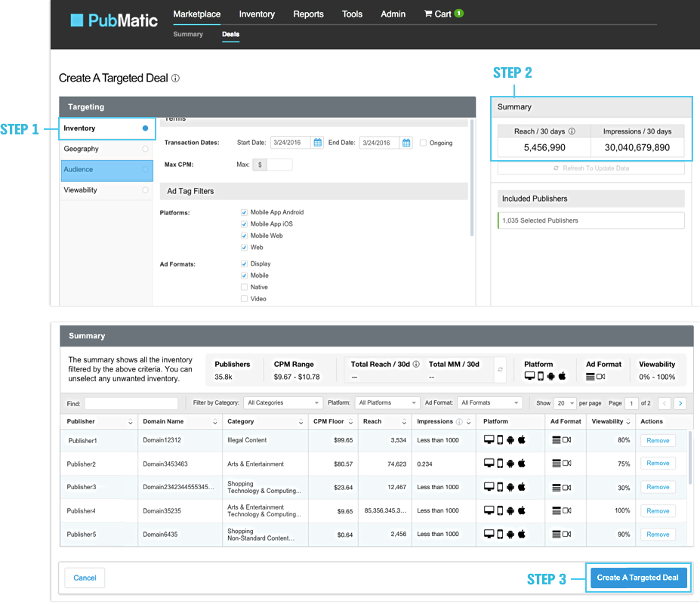700x604 pixels.
Task: Expand the Platform filter dropdown
Action: pyautogui.click(x=387, y=403)
